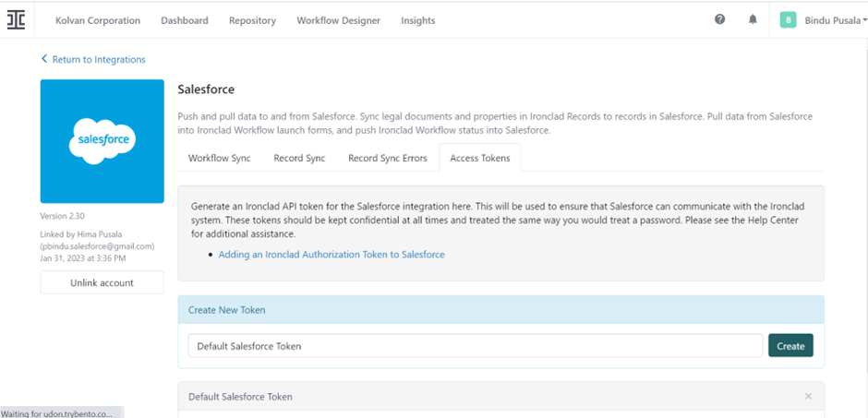Remove the Default Salesforce Token with X
The height and width of the screenshot is (418, 868).
(808, 397)
